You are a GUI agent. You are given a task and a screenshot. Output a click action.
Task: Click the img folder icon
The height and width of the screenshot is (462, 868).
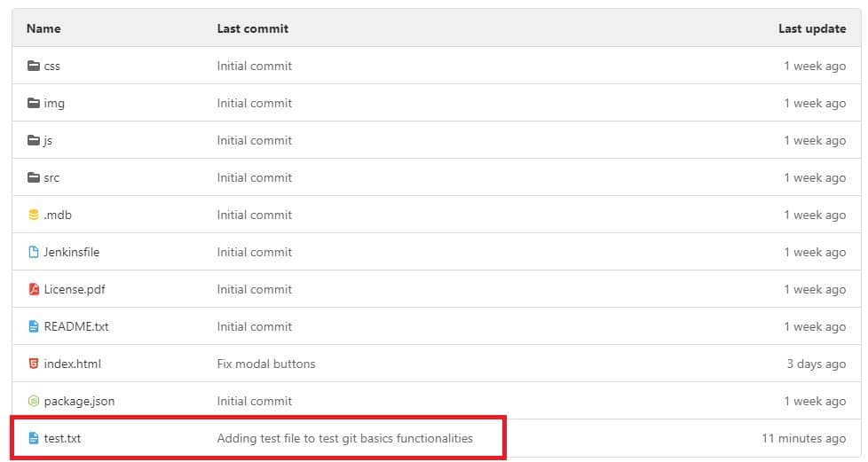pos(34,103)
